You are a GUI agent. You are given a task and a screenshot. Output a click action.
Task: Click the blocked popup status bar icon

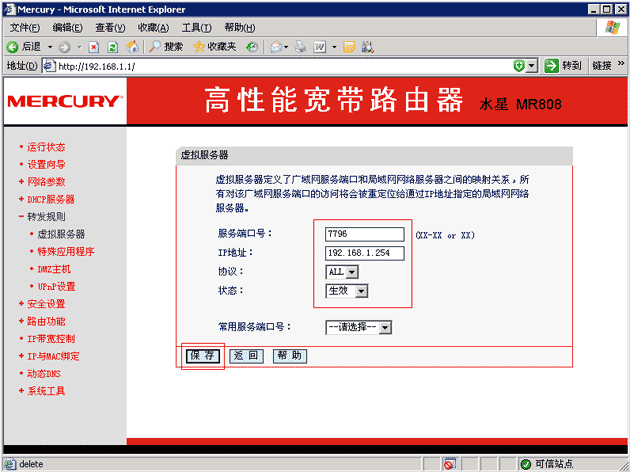pos(449,464)
